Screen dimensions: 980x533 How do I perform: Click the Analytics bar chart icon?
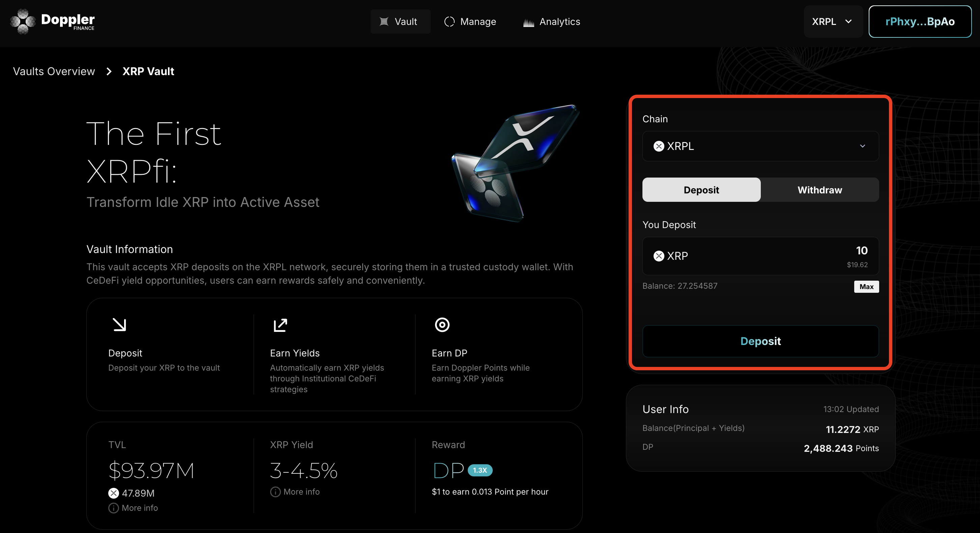528,23
